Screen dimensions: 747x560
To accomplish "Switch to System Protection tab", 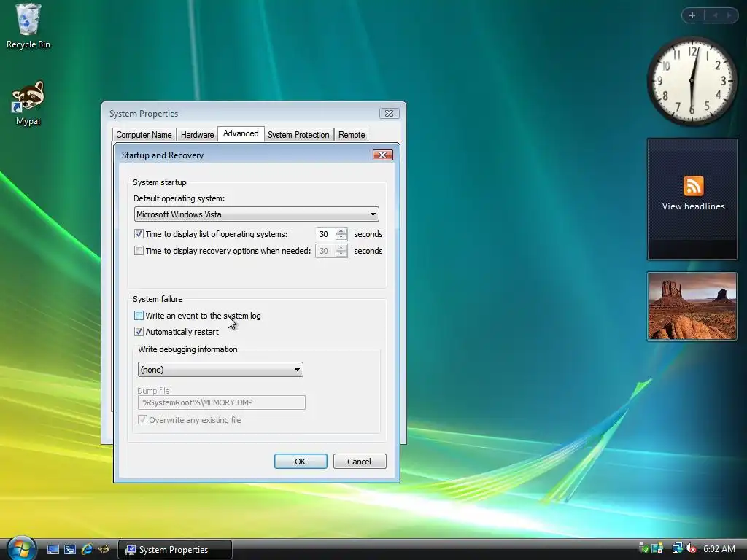I will click(x=298, y=135).
